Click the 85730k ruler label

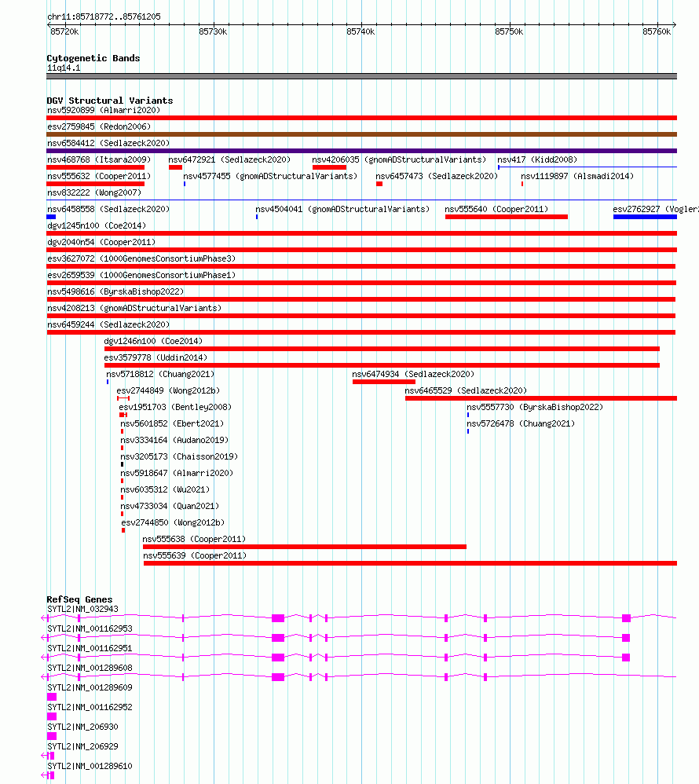(213, 31)
